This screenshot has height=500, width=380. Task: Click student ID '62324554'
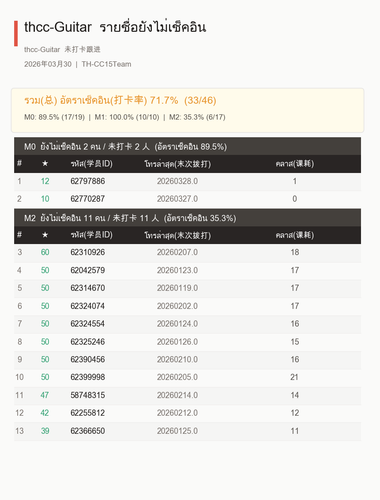click(88, 324)
